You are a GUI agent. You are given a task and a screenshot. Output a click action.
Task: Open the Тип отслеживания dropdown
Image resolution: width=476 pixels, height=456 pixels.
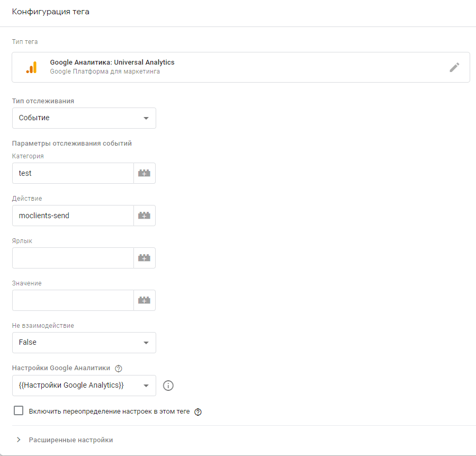point(84,118)
